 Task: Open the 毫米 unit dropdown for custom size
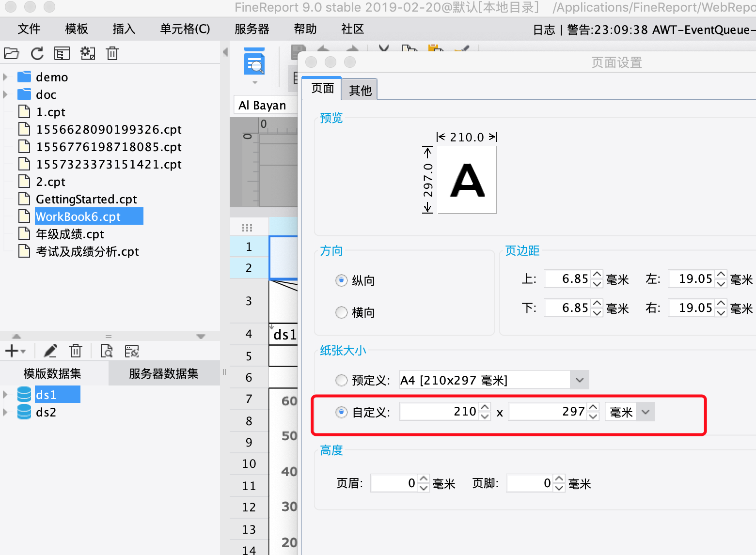pyautogui.click(x=646, y=412)
